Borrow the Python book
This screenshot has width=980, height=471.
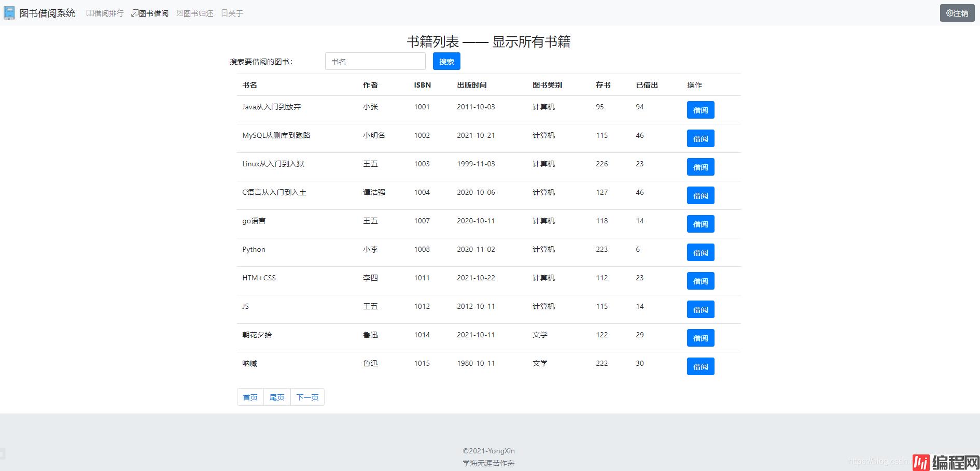(x=701, y=252)
